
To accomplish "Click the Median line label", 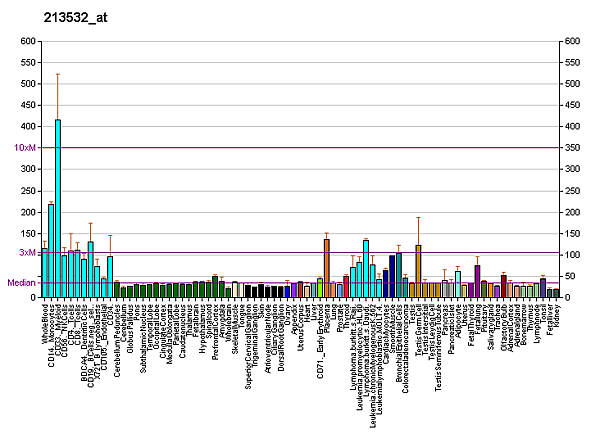I will (x=22, y=283).
